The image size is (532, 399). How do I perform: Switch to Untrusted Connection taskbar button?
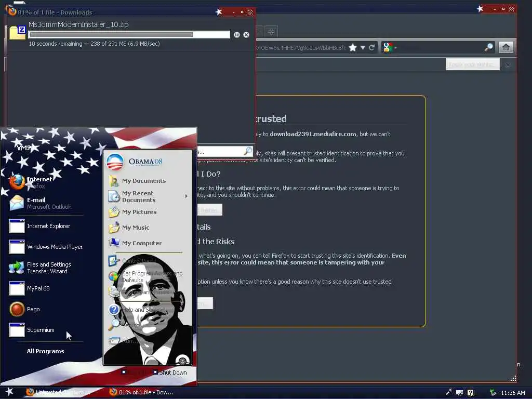coord(59,392)
